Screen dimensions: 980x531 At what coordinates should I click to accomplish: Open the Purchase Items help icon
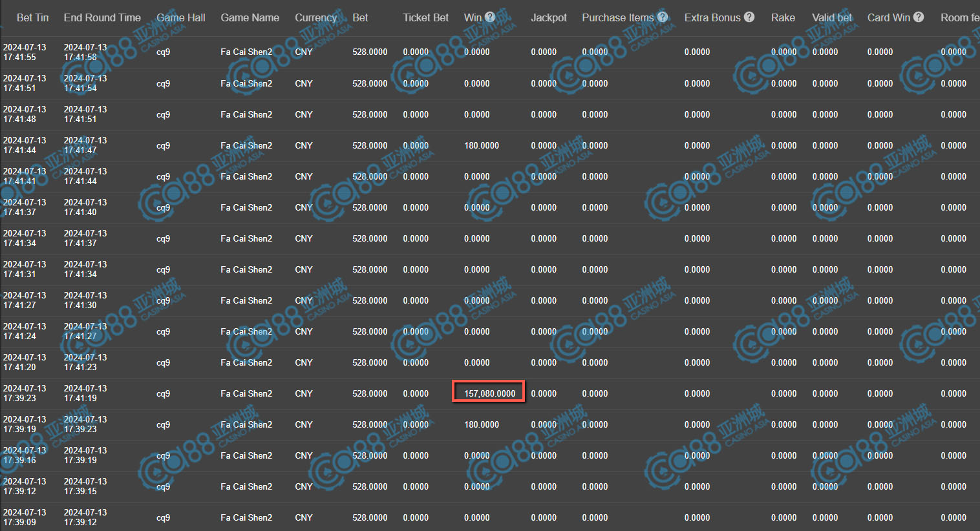click(x=663, y=17)
